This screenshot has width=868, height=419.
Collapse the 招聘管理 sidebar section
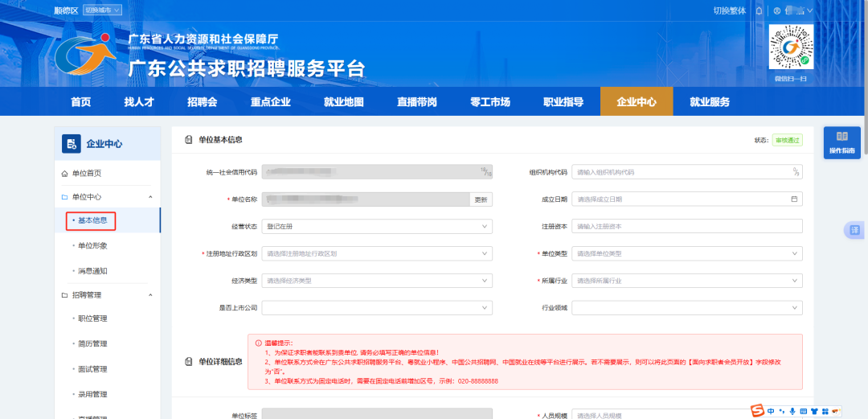[x=150, y=295]
